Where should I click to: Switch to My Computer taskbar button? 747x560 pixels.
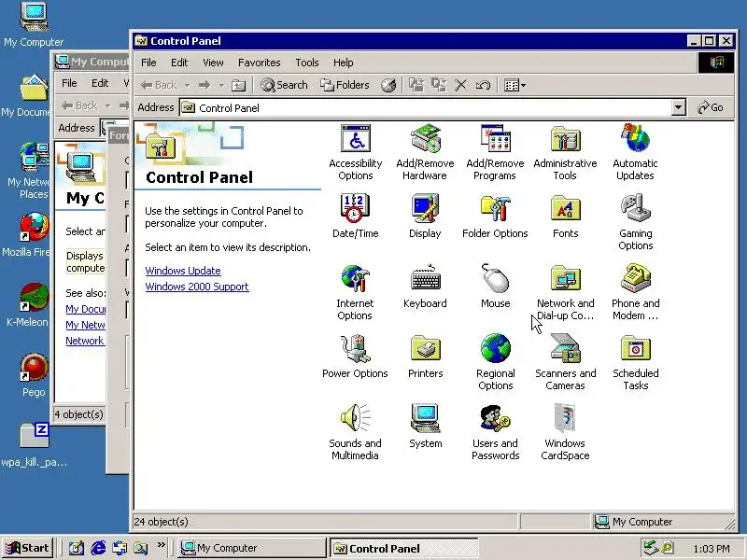(x=251, y=548)
